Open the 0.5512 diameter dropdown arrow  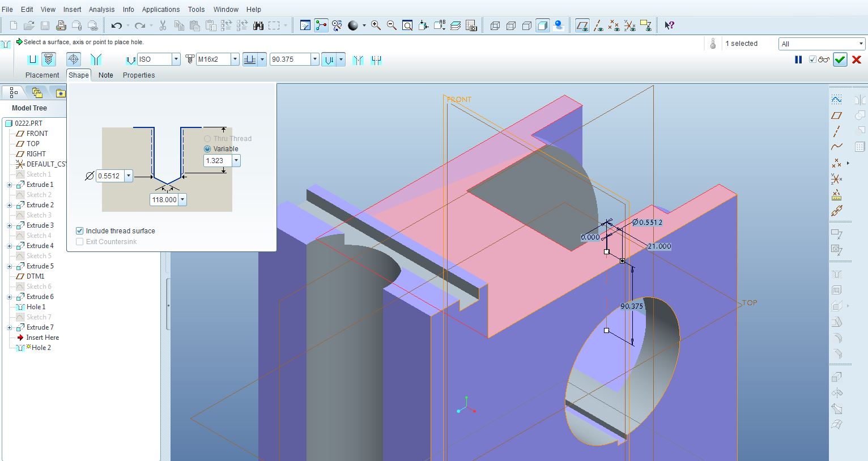pyautogui.click(x=129, y=176)
